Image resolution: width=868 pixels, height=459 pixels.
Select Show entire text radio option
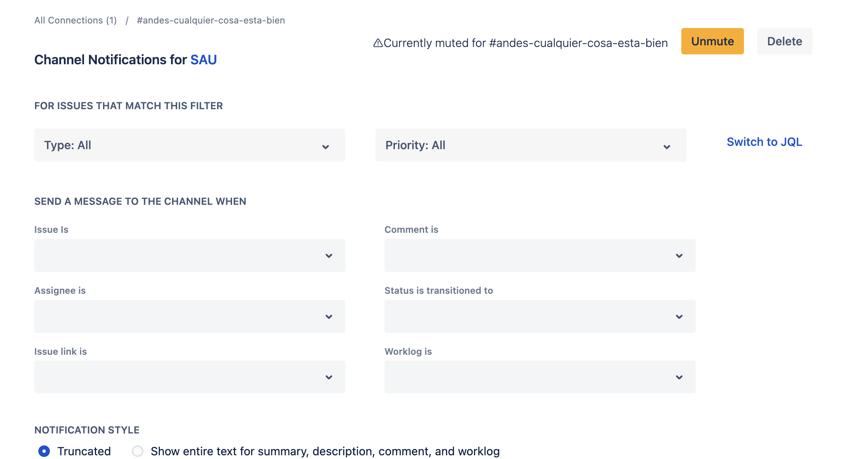click(138, 451)
